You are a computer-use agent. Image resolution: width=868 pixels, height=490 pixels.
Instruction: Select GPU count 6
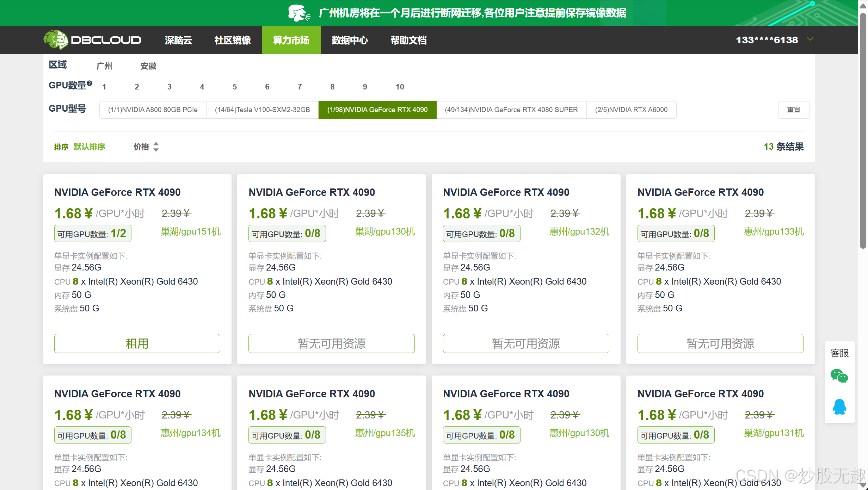(x=267, y=87)
